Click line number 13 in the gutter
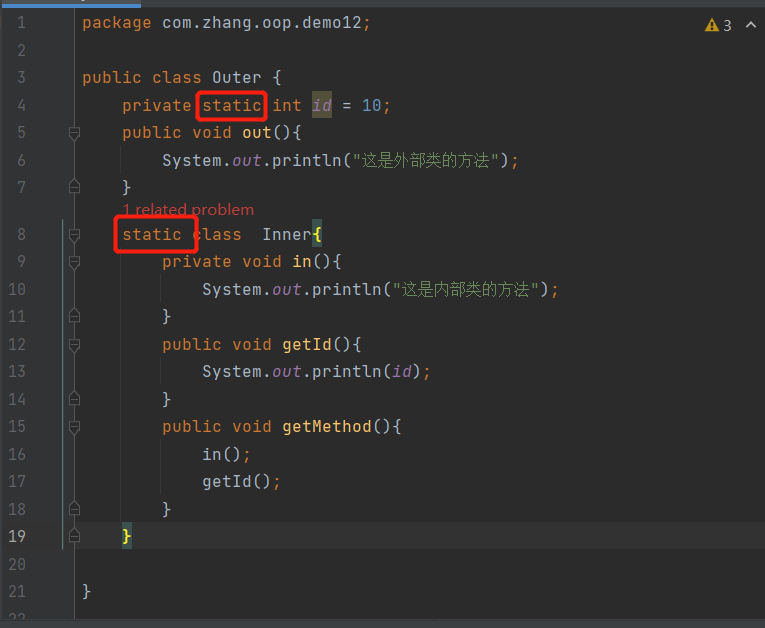Viewport: 765px width, 628px height. [x=17, y=372]
